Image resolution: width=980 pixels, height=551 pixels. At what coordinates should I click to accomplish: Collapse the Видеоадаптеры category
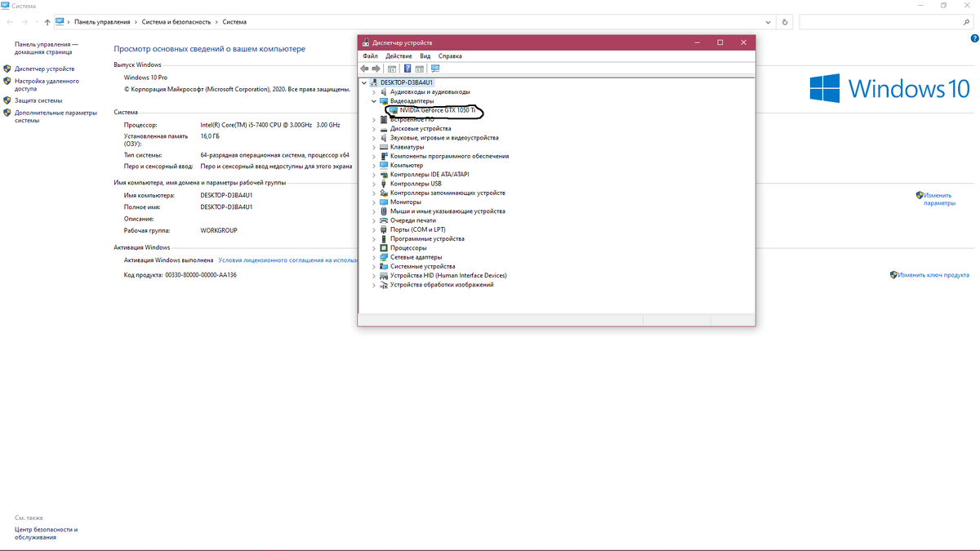(x=374, y=101)
